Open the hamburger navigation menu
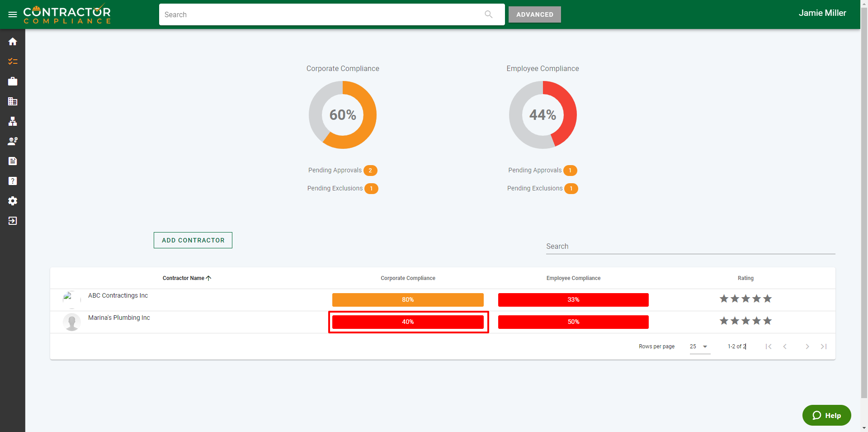The image size is (868, 432). pos(13,14)
